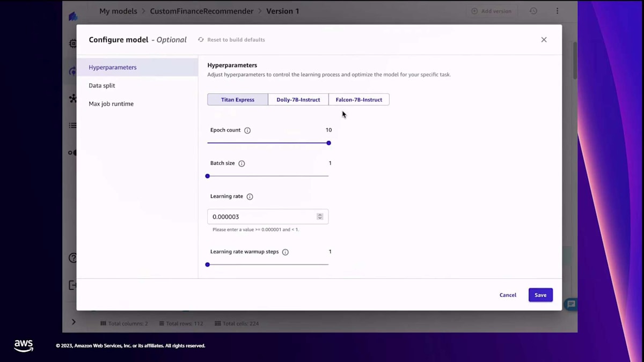The image size is (644, 362).
Task: Click Total cells: 224 status text
Action: (237, 323)
